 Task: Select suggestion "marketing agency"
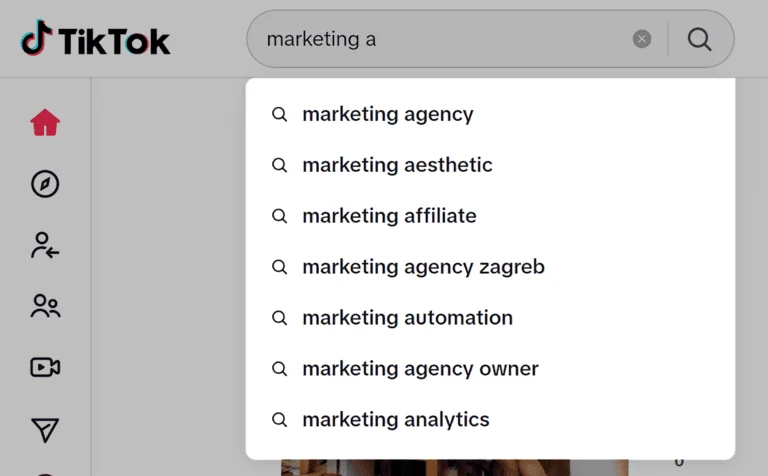point(388,114)
